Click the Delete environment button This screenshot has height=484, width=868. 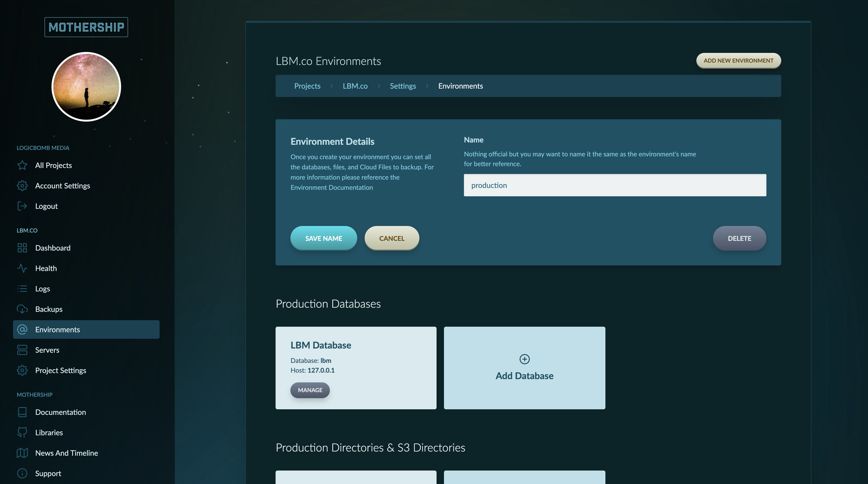739,238
